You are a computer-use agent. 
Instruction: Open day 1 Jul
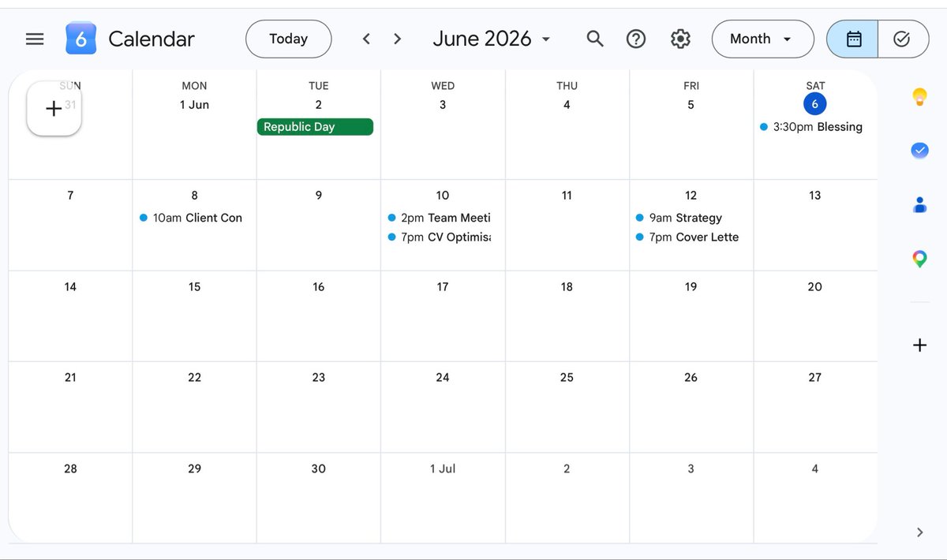(443, 469)
